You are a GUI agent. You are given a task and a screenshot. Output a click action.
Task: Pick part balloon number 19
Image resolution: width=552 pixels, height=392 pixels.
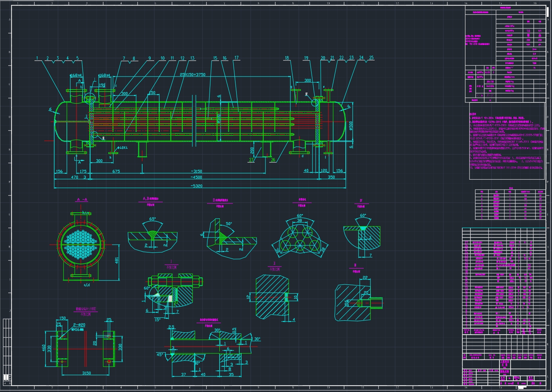coord(306,58)
